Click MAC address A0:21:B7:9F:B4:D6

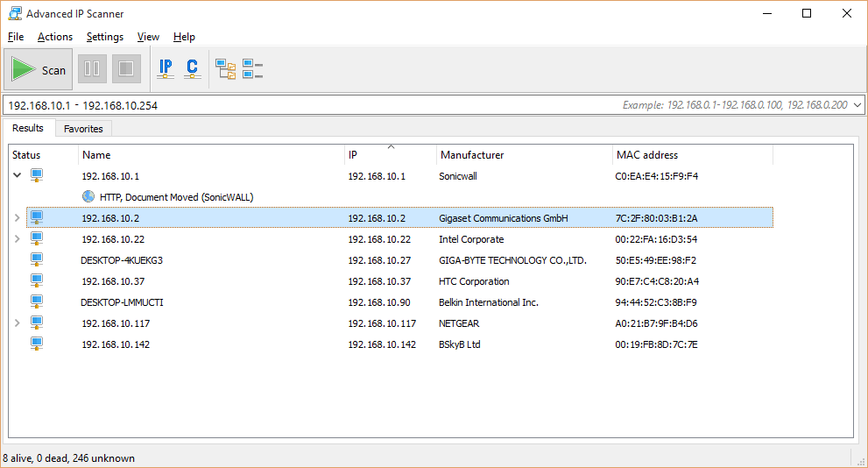(656, 323)
